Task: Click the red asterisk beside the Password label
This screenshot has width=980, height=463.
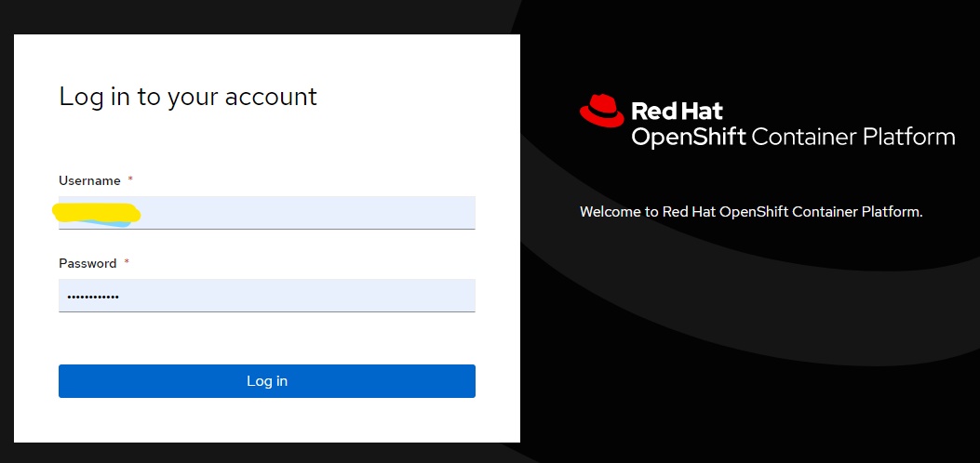Action: [x=127, y=263]
